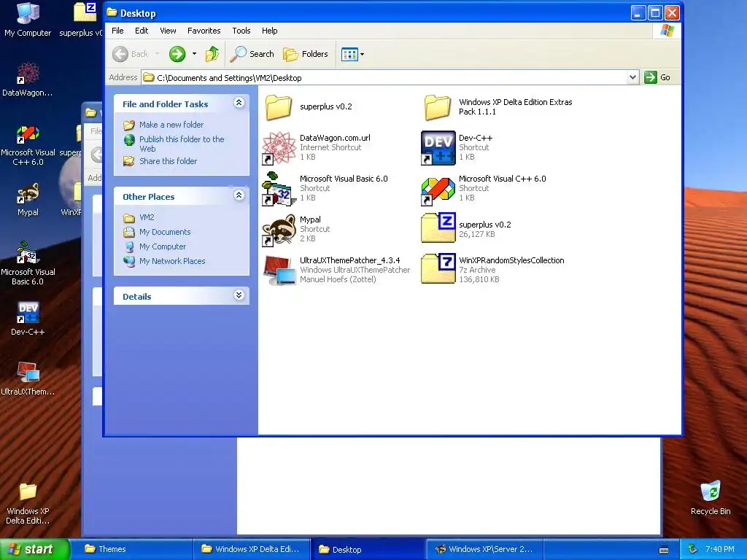
Task: Click the Go button next to address
Action: click(x=658, y=77)
